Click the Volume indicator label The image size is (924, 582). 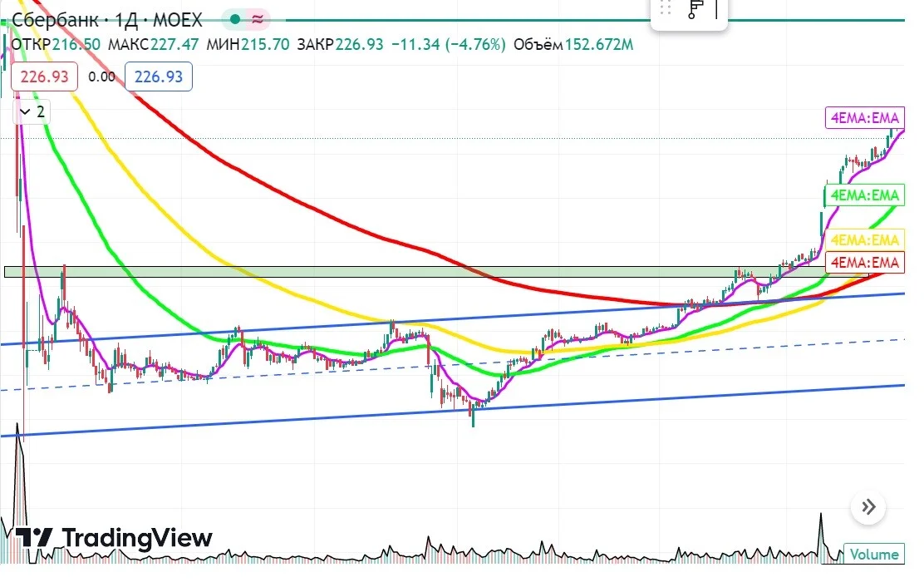coord(874,555)
